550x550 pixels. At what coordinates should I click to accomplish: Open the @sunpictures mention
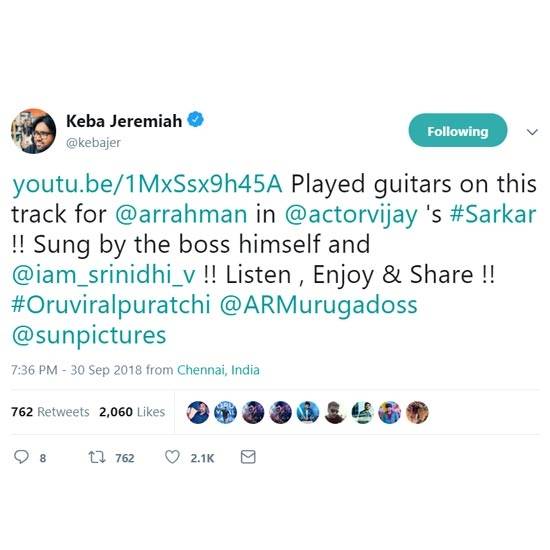click(89, 335)
